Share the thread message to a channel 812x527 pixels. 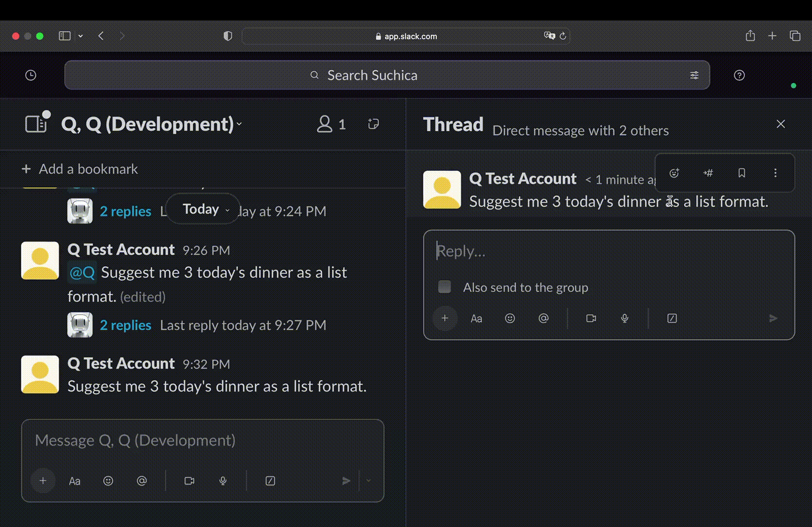708,173
